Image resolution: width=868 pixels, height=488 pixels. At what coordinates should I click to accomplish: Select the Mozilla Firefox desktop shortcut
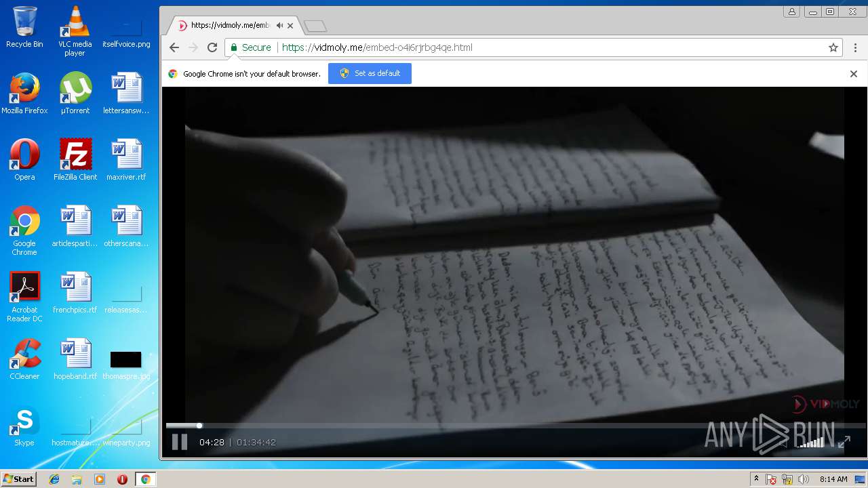(24, 94)
